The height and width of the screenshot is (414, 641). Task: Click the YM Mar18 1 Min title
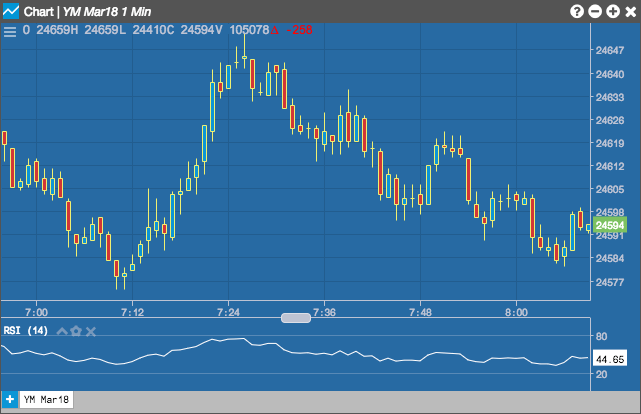(x=107, y=12)
